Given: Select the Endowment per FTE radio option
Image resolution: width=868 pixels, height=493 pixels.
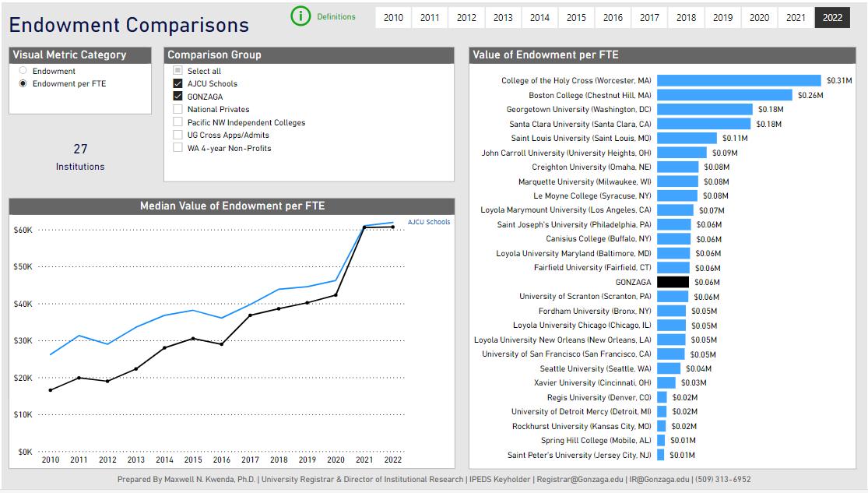Looking at the screenshot, I should pyautogui.click(x=23, y=83).
